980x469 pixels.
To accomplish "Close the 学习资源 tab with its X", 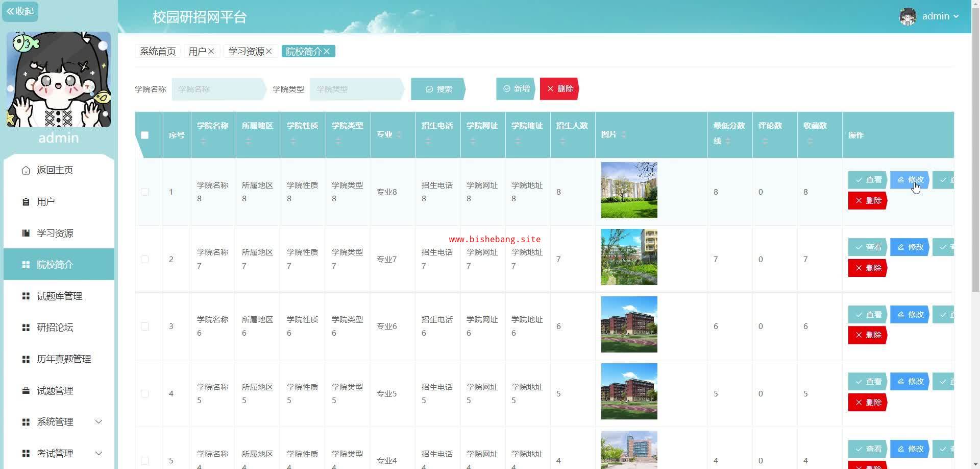I will (x=269, y=52).
